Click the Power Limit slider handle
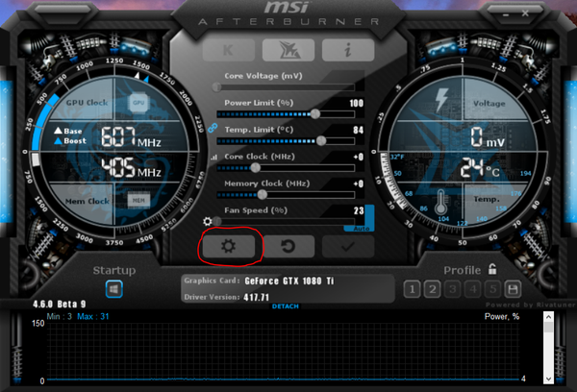 point(314,113)
